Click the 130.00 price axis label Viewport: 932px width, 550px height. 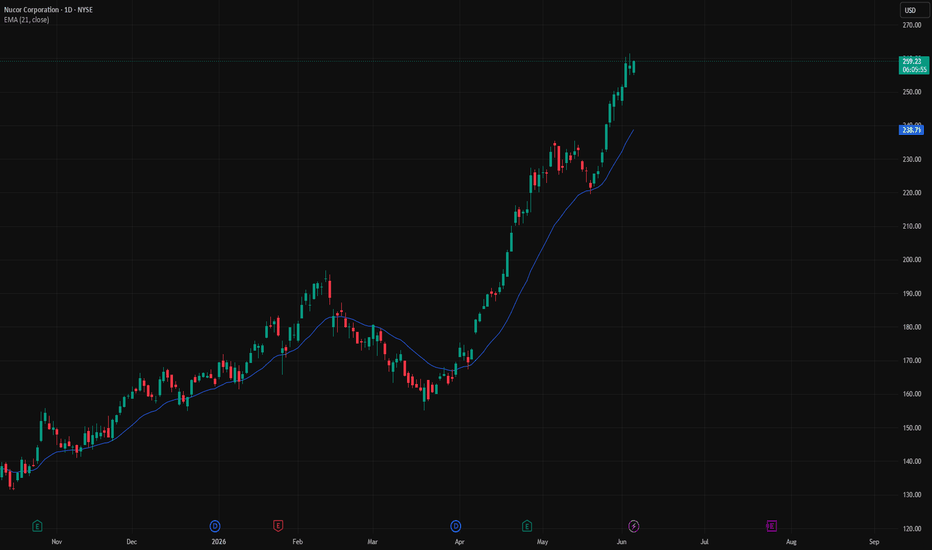pyautogui.click(x=912, y=495)
